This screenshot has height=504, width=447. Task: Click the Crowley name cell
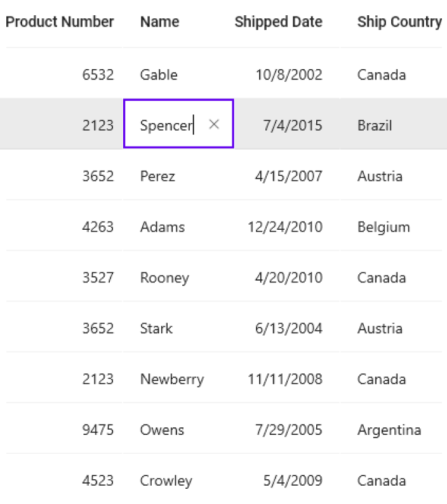coord(166,481)
